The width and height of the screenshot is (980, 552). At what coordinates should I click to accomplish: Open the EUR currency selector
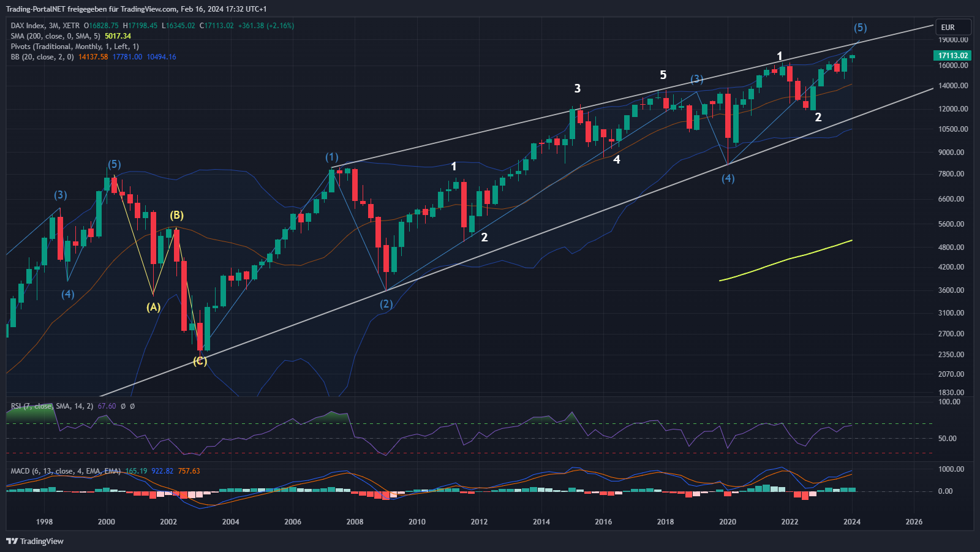pos(954,28)
